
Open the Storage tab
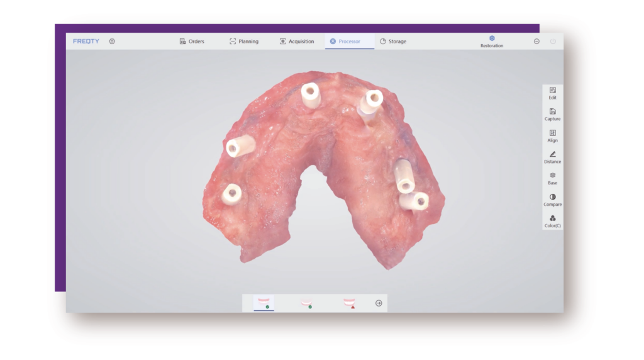[x=393, y=41]
